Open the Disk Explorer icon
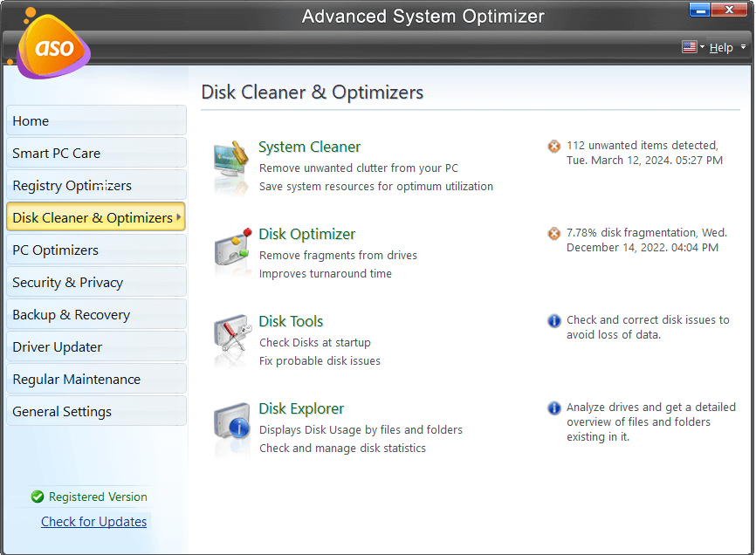Image resolution: width=756 pixels, height=555 pixels. click(x=232, y=421)
